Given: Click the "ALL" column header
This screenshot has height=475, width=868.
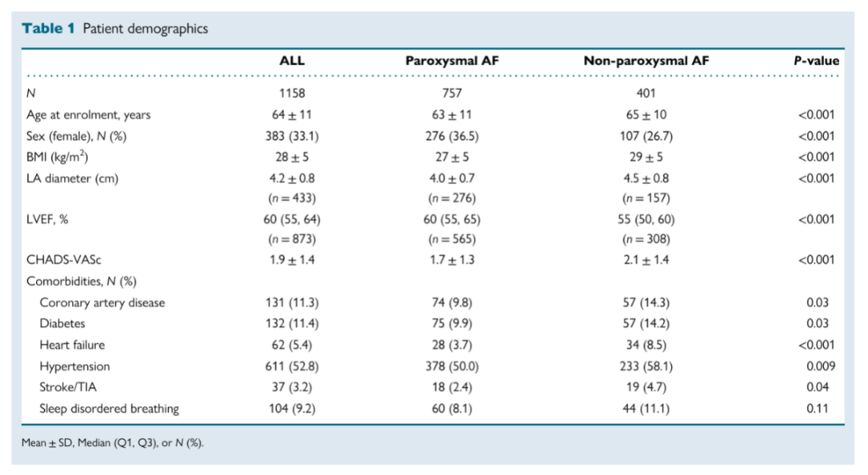Looking at the screenshot, I should click(292, 61).
